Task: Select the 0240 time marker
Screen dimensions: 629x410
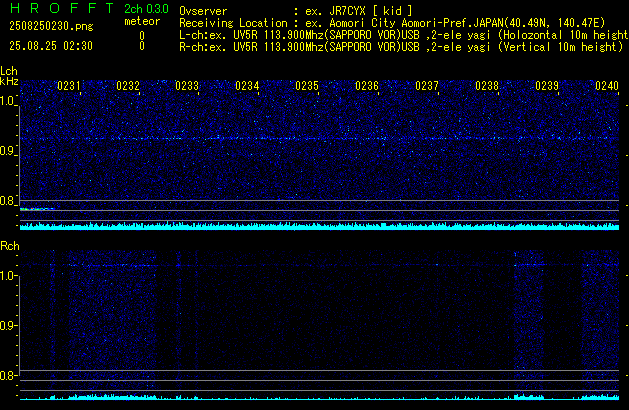Action: [x=607, y=86]
